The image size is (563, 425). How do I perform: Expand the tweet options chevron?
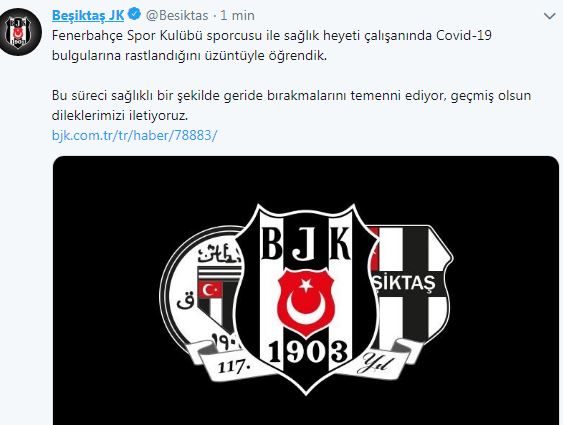click(x=549, y=16)
